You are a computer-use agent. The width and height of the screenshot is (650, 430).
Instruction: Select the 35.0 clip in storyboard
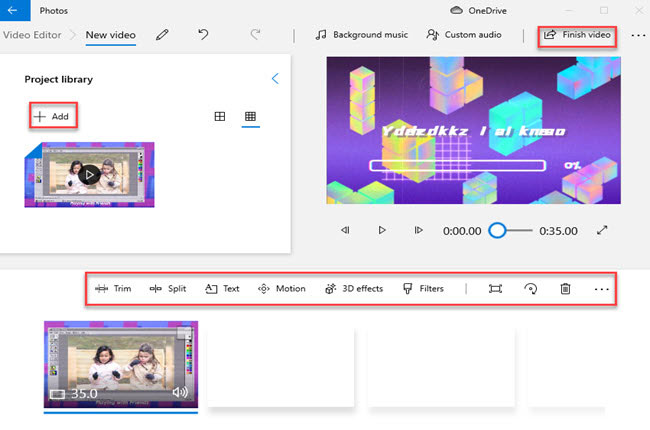121,364
